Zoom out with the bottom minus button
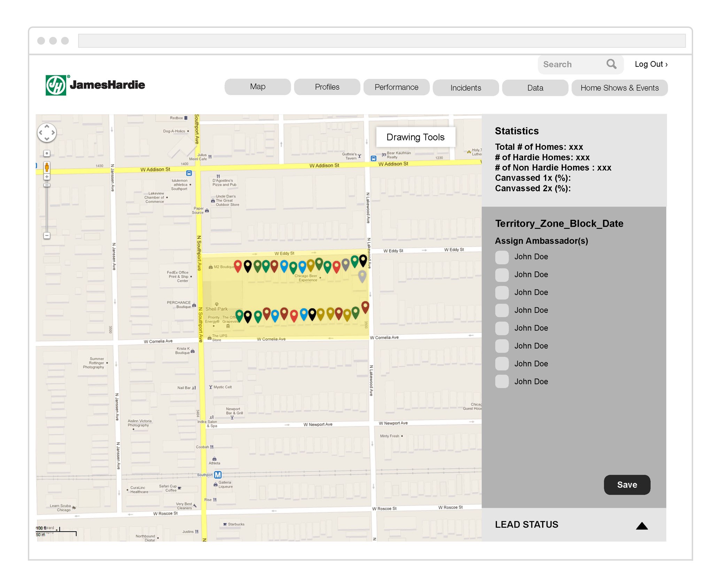 pyautogui.click(x=47, y=236)
